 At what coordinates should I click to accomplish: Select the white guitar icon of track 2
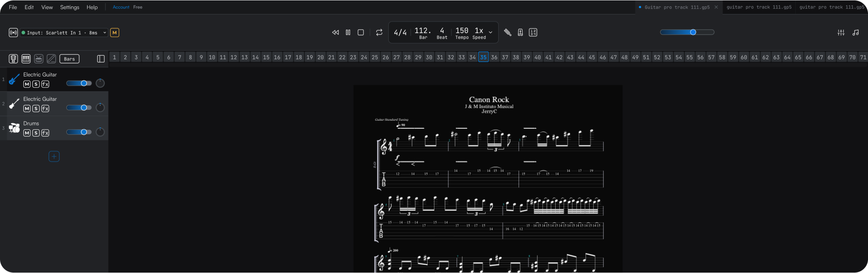pyautogui.click(x=14, y=103)
